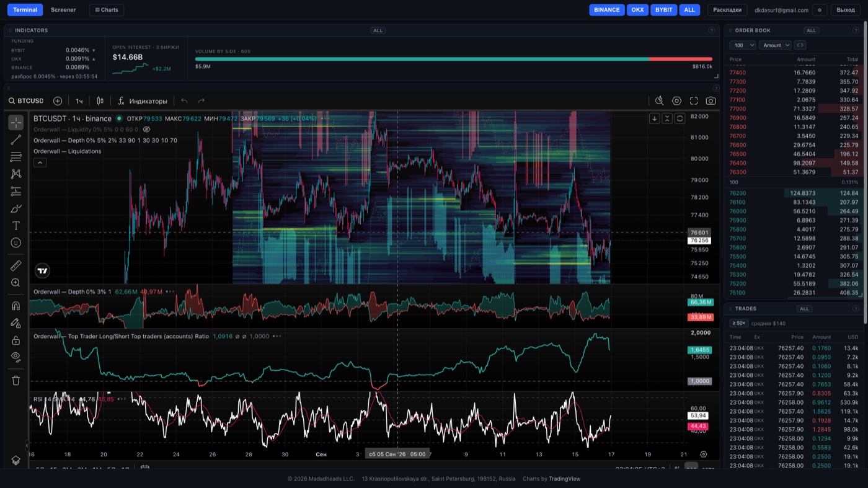868x488 pixels.
Task: Toggle the BYBIT exchange filter
Action: click(x=663, y=10)
